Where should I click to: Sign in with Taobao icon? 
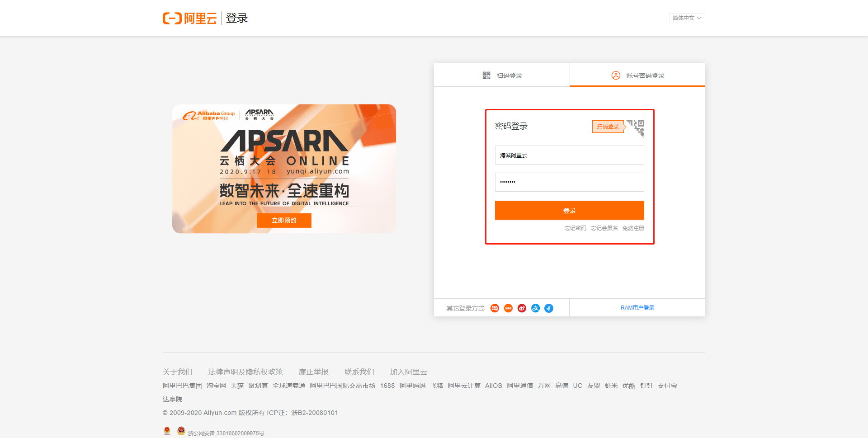pyautogui.click(x=495, y=308)
